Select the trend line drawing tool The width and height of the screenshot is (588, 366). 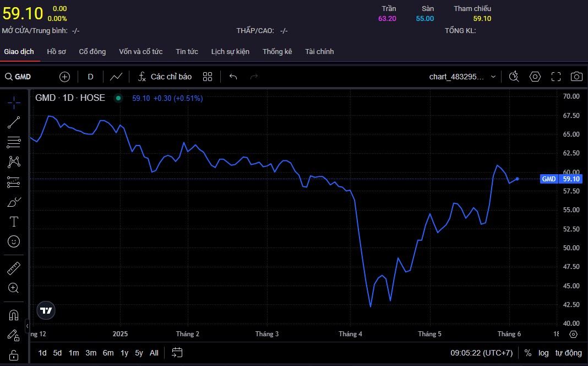pos(14,122)
